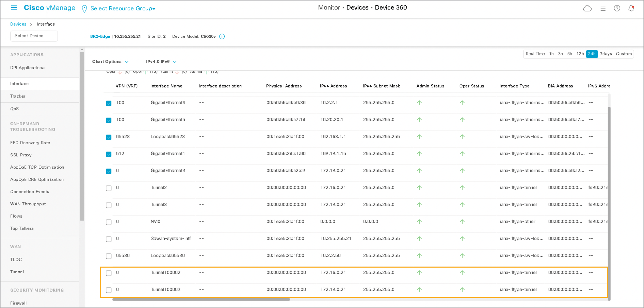Click the 10.255.255.21 IPv4 address cell
The width and height of the screenshot is (644, 308).
[x=336, y=239]
